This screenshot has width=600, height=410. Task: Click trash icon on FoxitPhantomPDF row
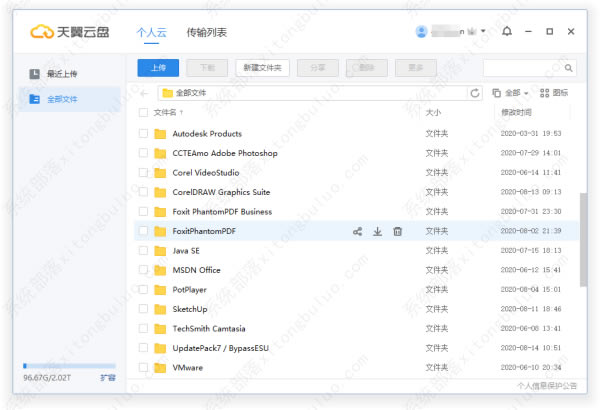(x=398, y=231)
